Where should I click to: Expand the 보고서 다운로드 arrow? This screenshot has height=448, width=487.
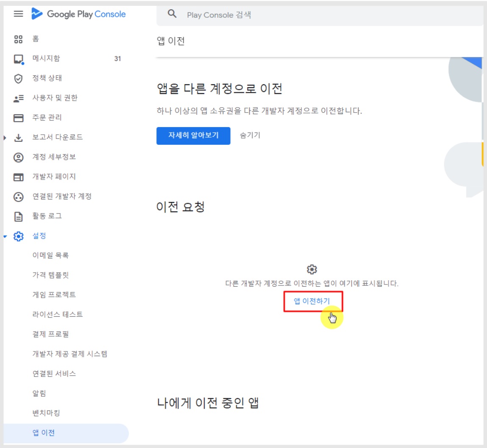tap(5, 138)
